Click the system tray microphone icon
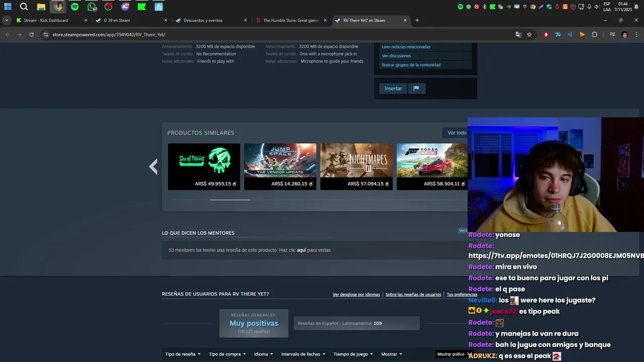Screen dimensions: 644x362 [589, 7]
